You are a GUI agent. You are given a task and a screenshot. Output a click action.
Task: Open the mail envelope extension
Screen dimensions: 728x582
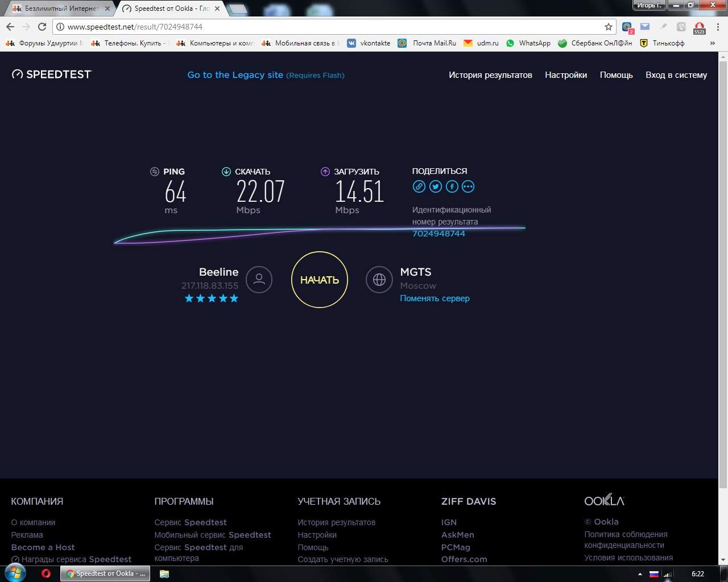[x=644, y=26]
